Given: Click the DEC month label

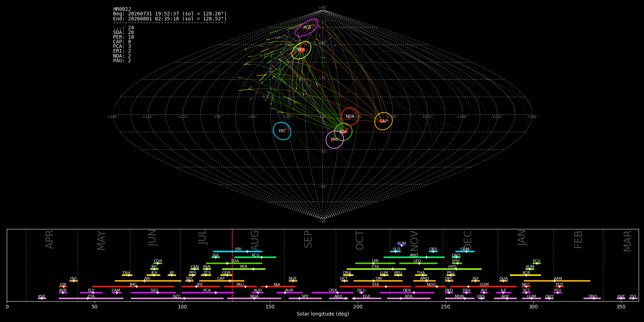Looking at the screenshot, I should pyautogui.click(x=468, y=240).
